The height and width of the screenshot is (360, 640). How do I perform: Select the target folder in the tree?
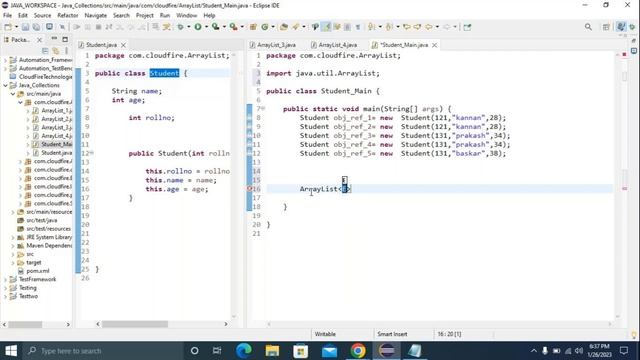tap(30, 262)
